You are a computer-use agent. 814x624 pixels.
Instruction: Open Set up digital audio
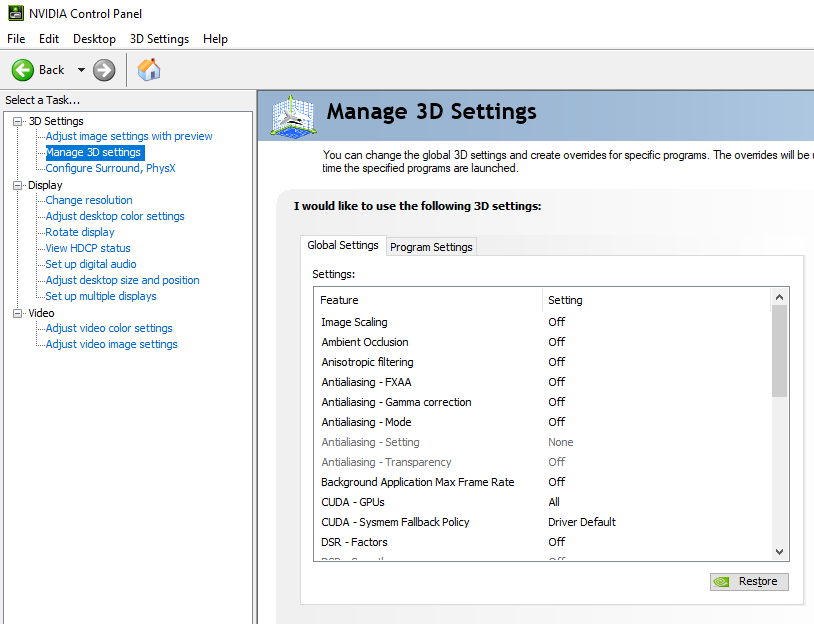pos(90,264)
